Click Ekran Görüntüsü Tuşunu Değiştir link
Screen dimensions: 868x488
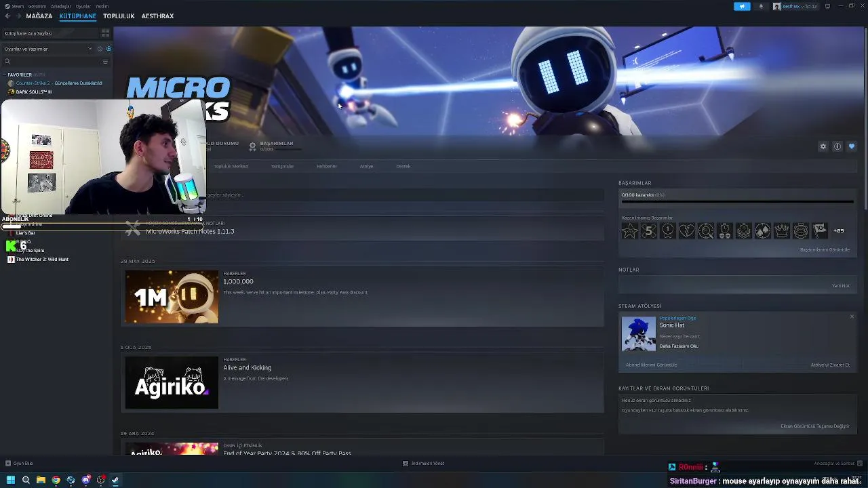(815, 426)
